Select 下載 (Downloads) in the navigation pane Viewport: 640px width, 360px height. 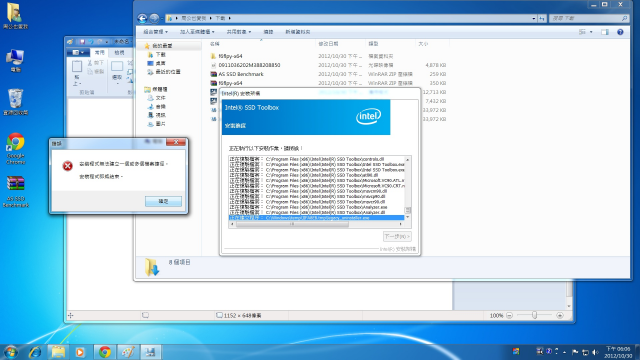pos(160,54)
